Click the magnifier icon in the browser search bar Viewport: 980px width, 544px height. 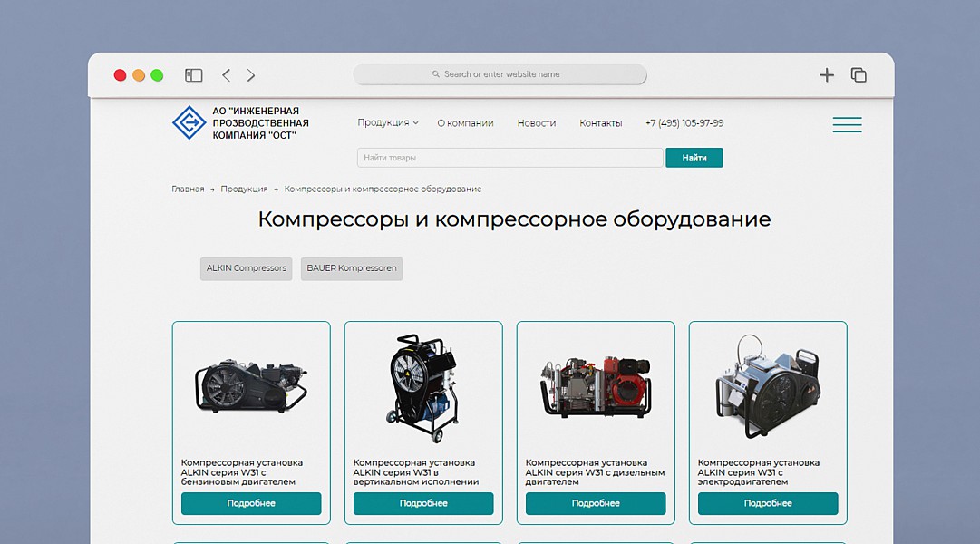pyautogui.click(x=436, y=73)
